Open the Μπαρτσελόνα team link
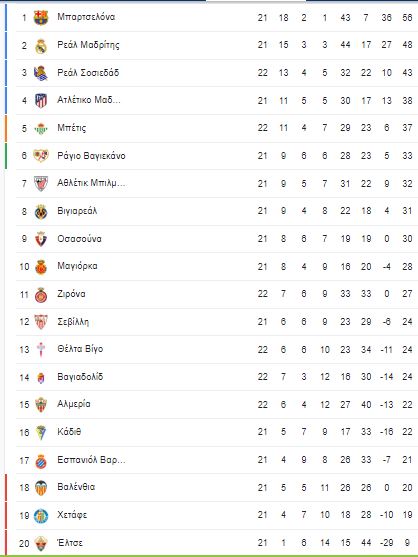This screenshot has height=557, width=418. click(x=86, y=17)
